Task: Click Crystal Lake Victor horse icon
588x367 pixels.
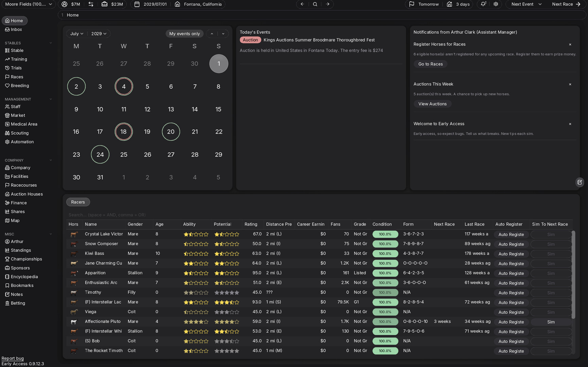Action: click(74, 234)
